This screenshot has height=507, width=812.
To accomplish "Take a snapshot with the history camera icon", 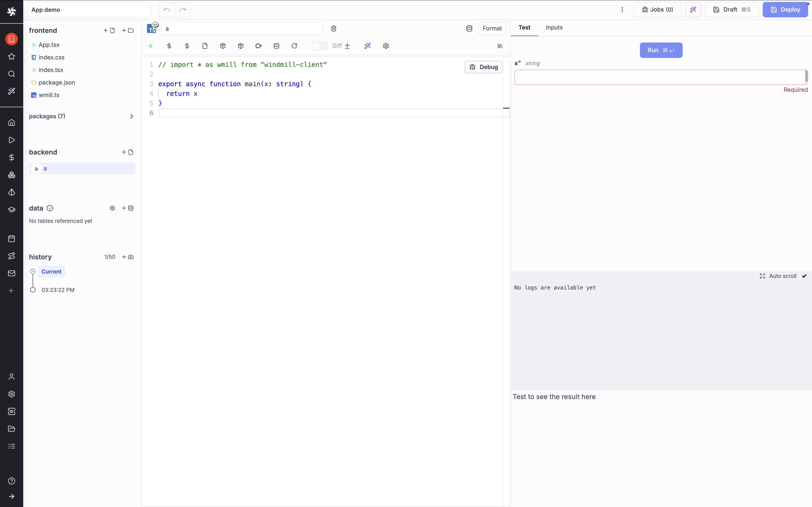I will 130,257.
